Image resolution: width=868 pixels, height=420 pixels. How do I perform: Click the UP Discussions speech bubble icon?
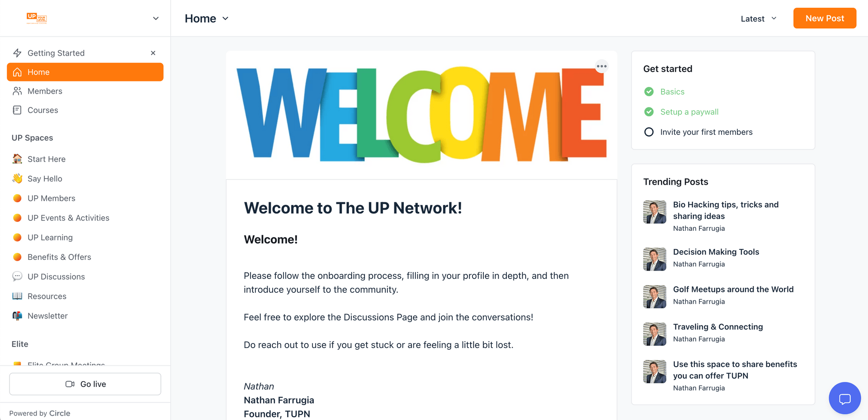point(17,277)
